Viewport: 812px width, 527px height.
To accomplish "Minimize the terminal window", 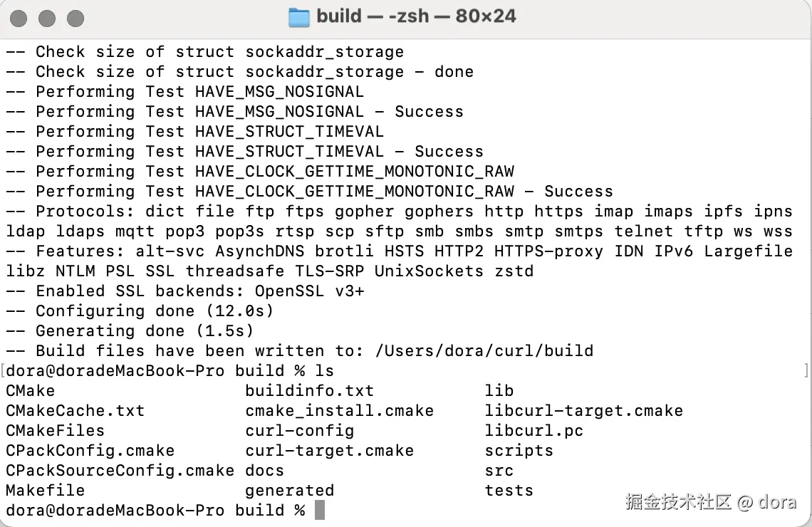I will (47, 18).
